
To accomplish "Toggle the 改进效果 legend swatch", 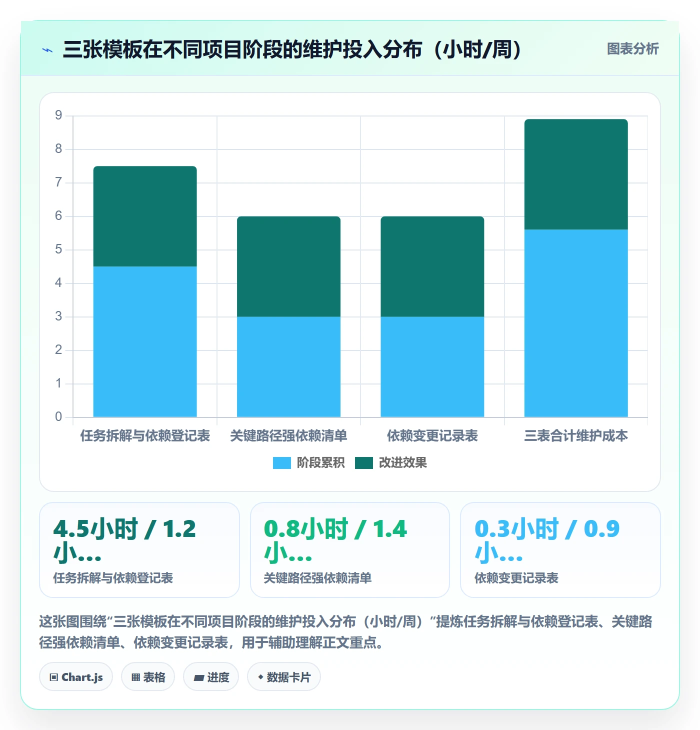I will click(x=364, y=463).
